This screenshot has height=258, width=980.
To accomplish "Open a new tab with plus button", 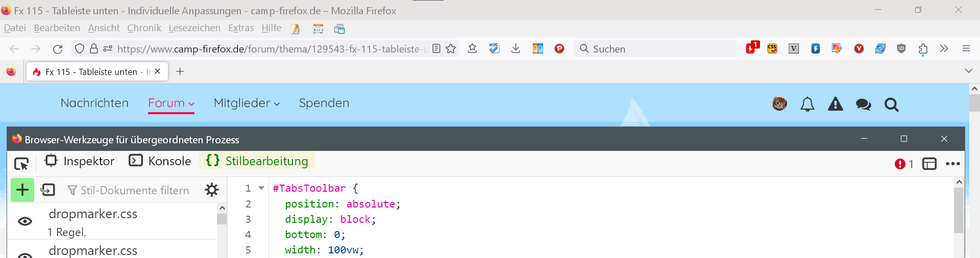I will 180,71.
